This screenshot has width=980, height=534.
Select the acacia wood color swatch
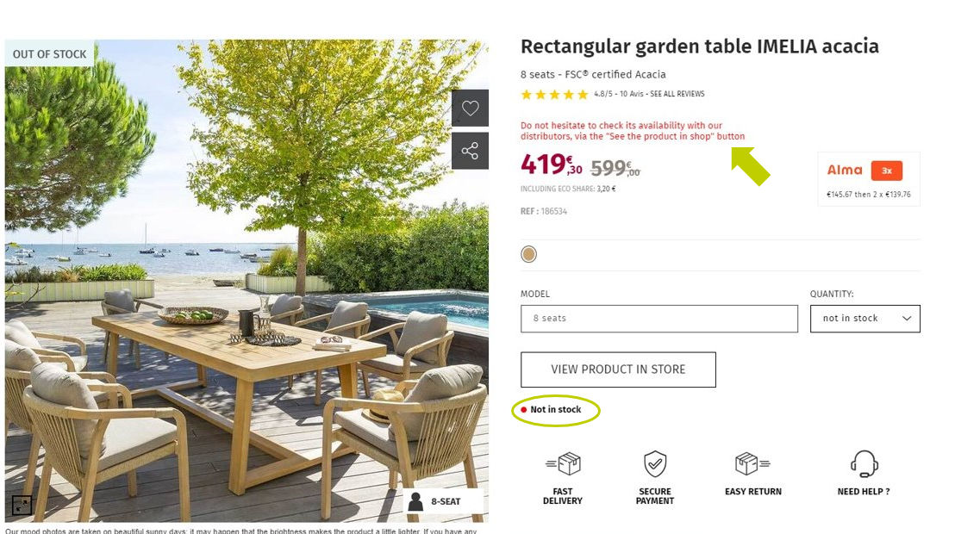coord(528,254)
